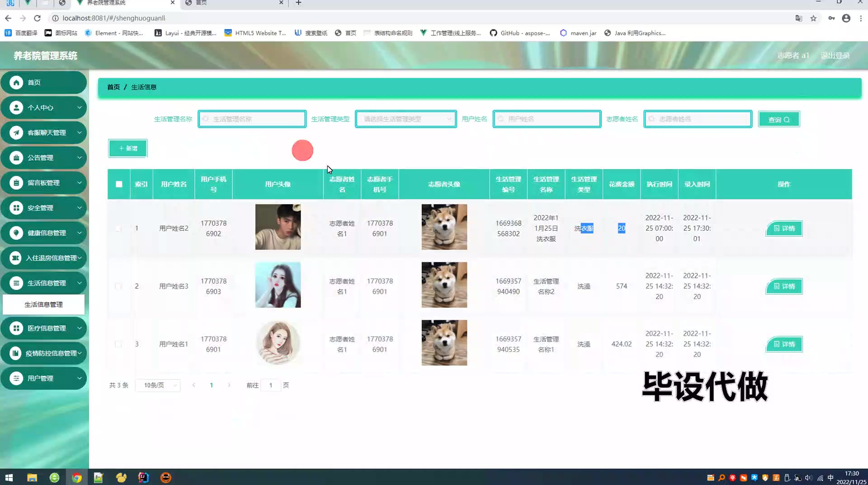This screenshot has width=868, height=485.
Task: Click the 医疗信息管理 grid icon
Action: [16, 328]
